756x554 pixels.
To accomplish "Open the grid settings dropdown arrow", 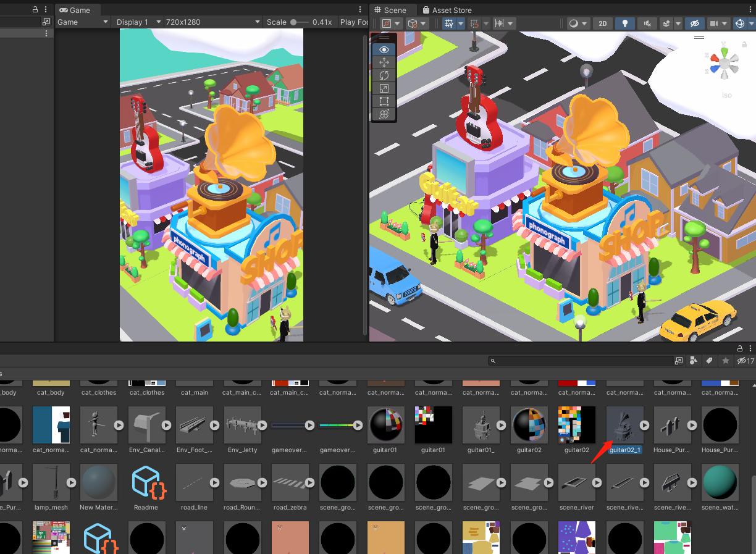I will pos(461,23).
